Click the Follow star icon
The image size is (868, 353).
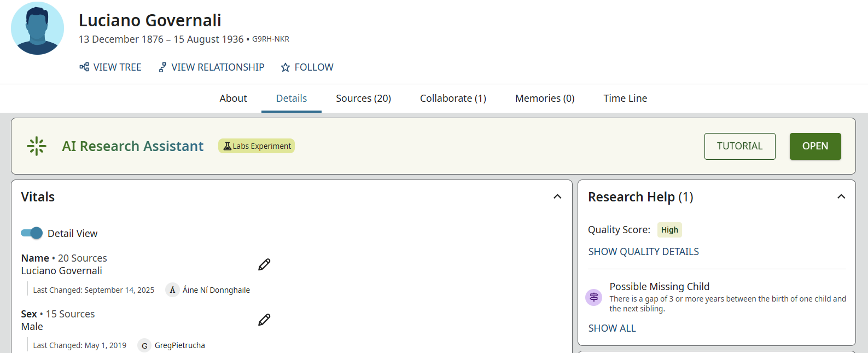coord(286,67)
